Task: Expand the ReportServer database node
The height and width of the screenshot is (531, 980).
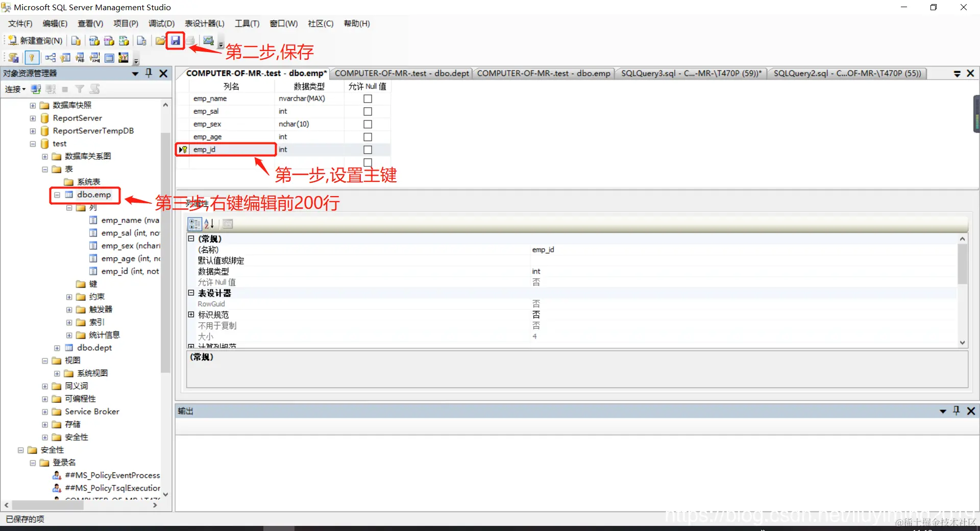Action: point(33,118)
